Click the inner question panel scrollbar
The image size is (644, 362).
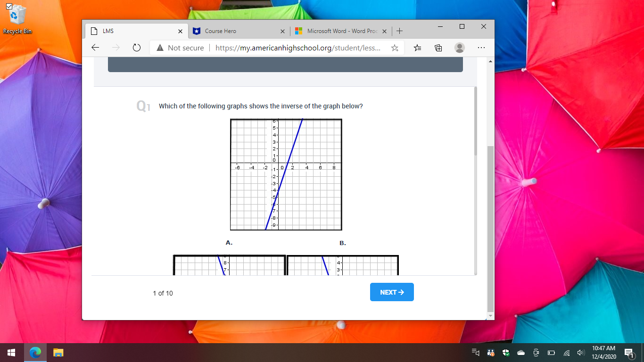475,121
